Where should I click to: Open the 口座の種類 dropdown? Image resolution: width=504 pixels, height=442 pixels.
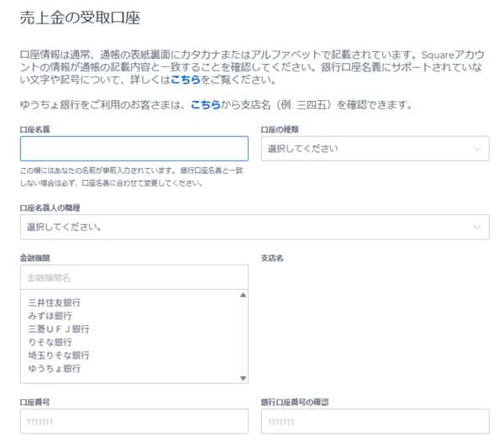pos(375,149)
